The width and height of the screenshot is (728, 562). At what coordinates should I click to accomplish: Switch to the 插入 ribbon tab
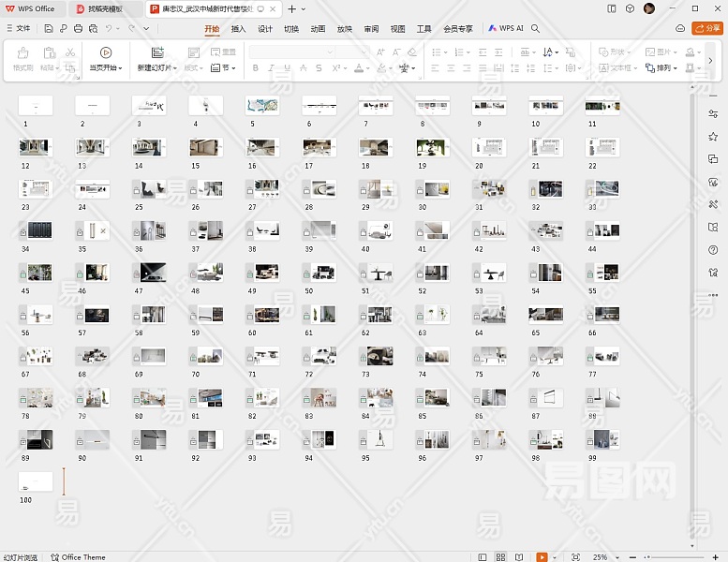(238, 29)
